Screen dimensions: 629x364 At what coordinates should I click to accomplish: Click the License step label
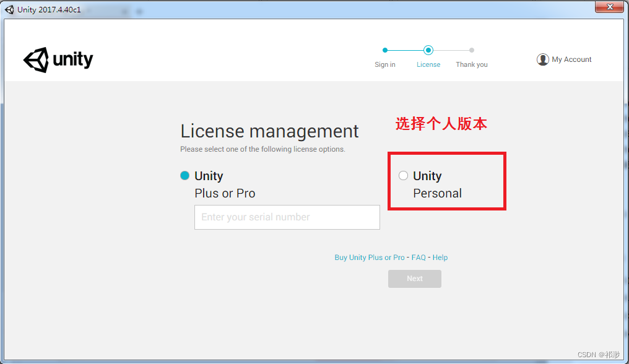point(428,64)
